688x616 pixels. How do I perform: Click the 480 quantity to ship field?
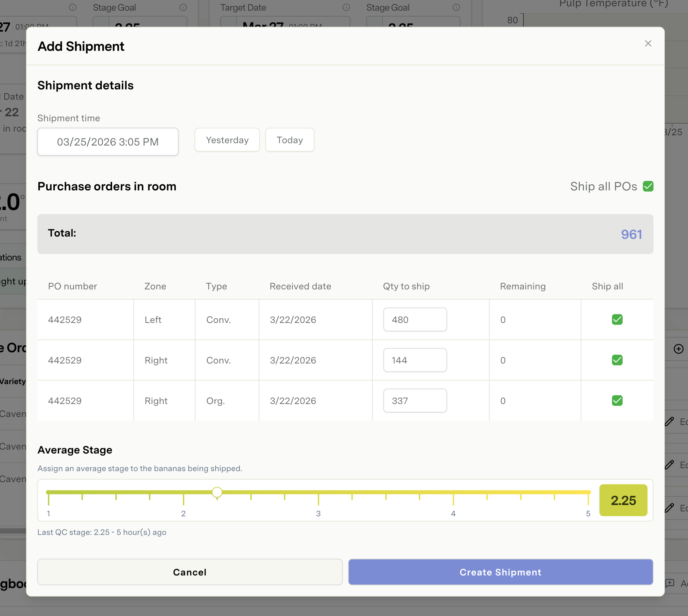(x=414, y=320)
